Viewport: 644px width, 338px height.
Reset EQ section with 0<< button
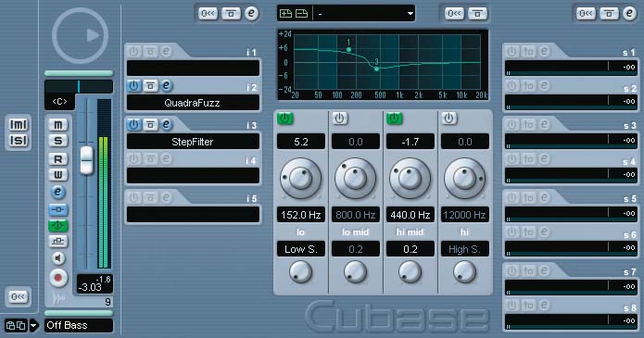[454, 14]
